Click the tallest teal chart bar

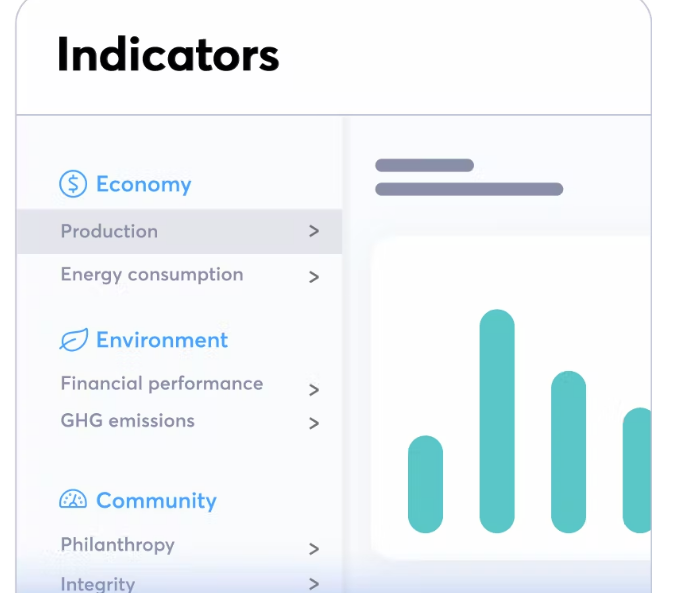(497, 421)
